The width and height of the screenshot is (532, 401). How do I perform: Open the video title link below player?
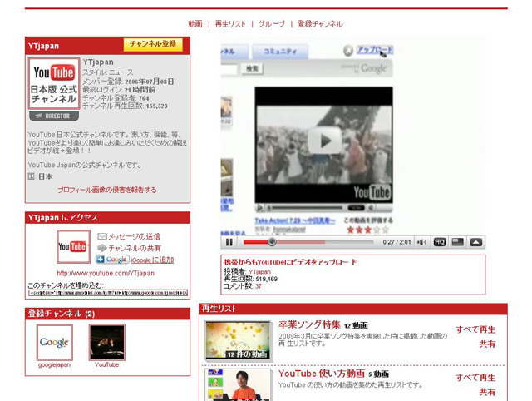pos(290,262)
